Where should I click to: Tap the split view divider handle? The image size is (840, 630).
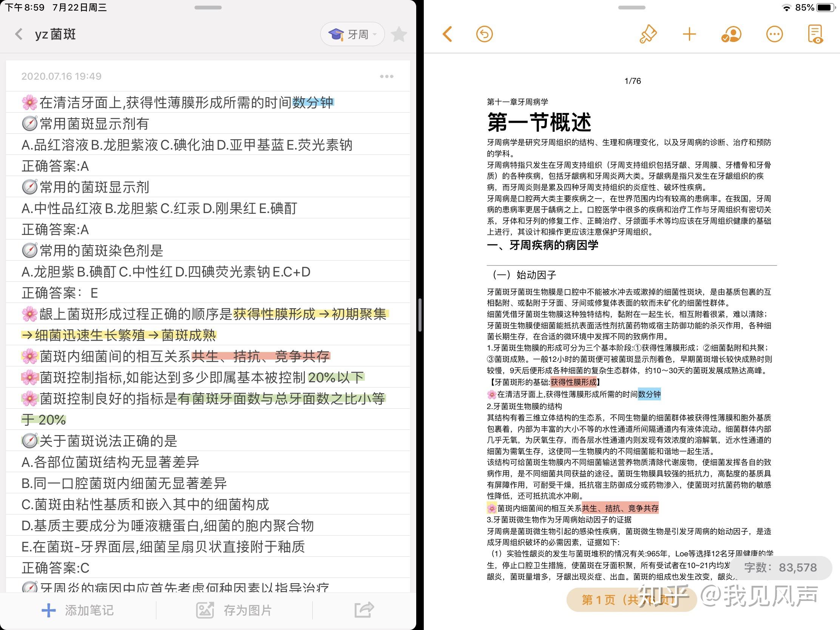pyautogui.click(x=420, y=315)
